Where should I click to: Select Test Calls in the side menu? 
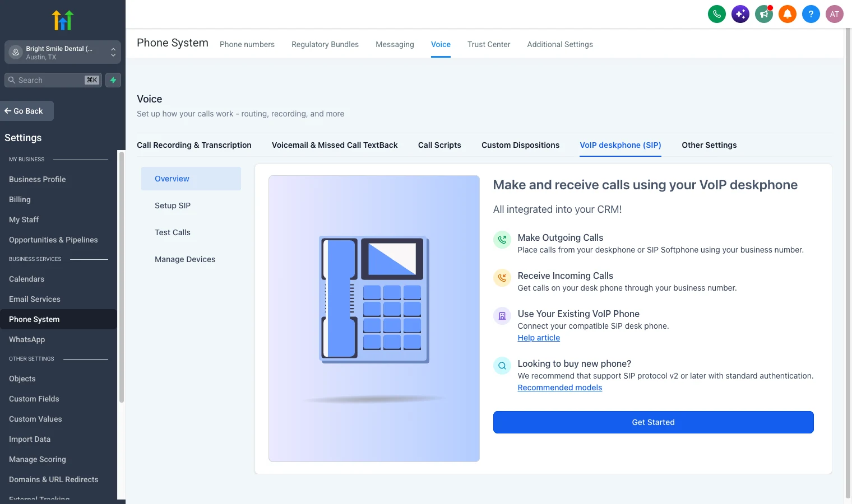[191, 232]
